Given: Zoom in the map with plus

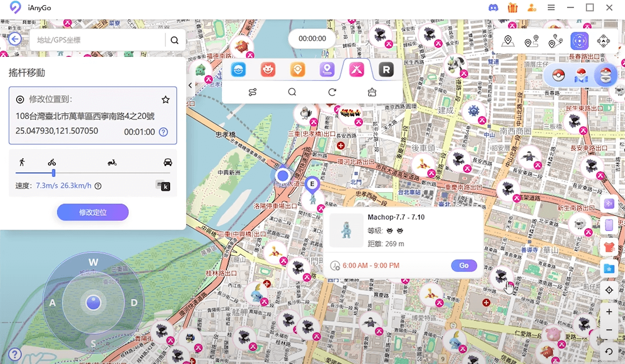Looking at the screenshot, I should (609, 312).
